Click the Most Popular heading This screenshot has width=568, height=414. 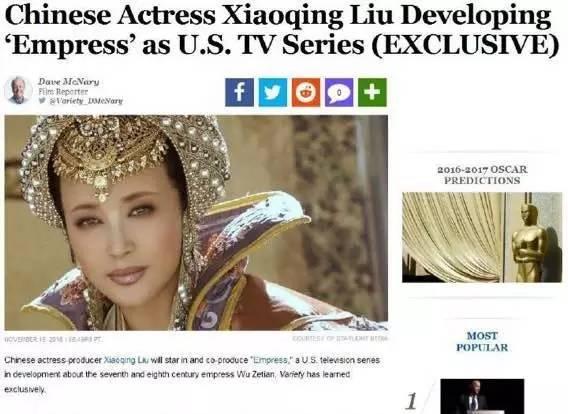[x=482, y=342]
